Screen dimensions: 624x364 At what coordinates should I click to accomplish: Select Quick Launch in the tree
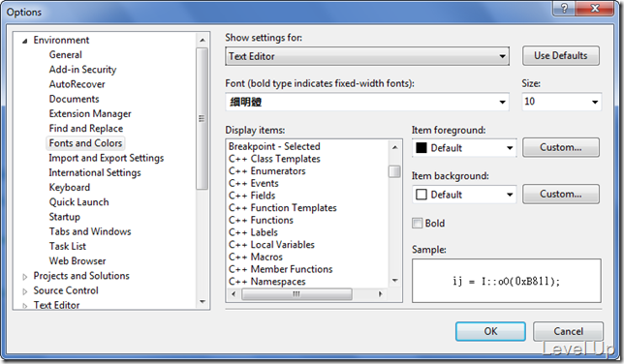[x=78, y=202]
